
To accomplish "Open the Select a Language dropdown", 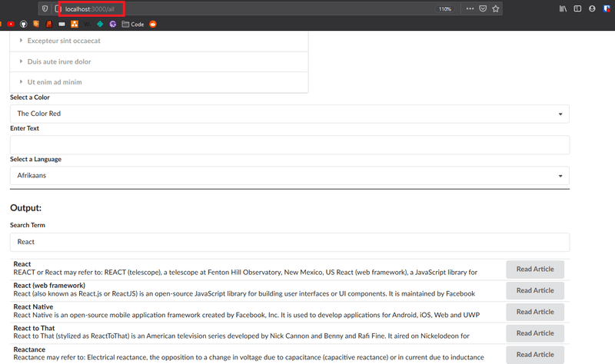I will click(290, 176).
